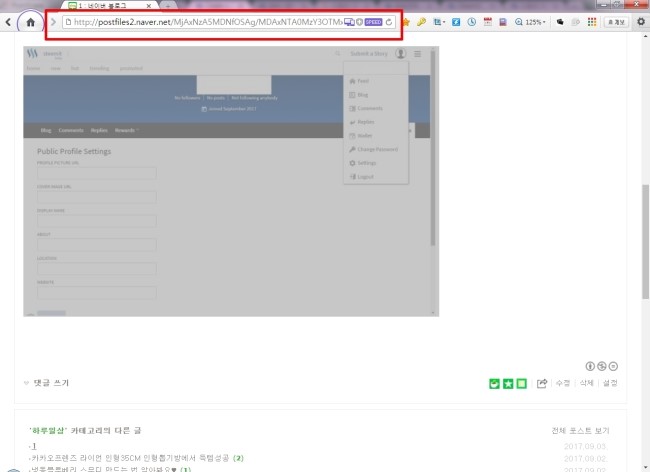650x472 pixels.
Task: Click the green star icon under post
Action: [x=507, y=383]
